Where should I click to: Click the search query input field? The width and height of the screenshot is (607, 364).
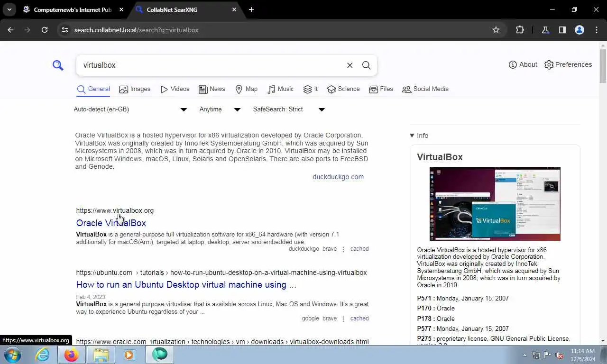click(213, 65)
